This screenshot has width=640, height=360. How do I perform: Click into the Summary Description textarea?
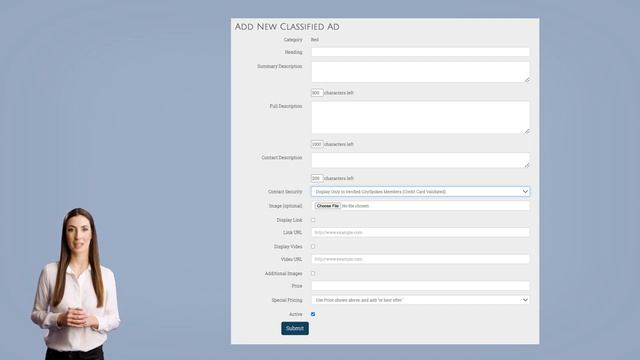pos(420,72)
